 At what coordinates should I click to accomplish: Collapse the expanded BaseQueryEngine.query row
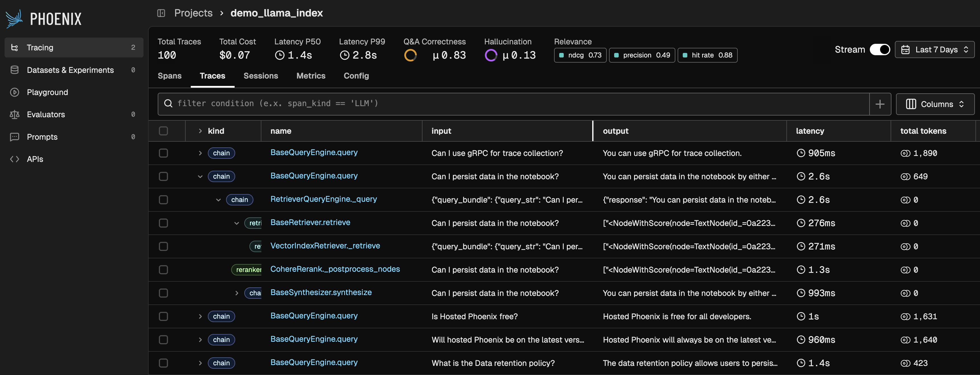(200, 176)
